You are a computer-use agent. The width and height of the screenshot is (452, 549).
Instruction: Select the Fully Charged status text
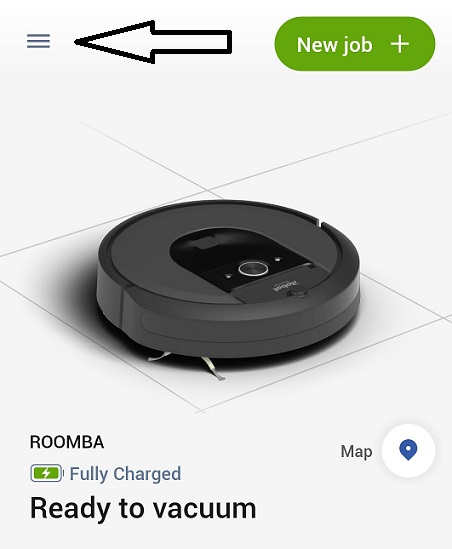(125, 474)
